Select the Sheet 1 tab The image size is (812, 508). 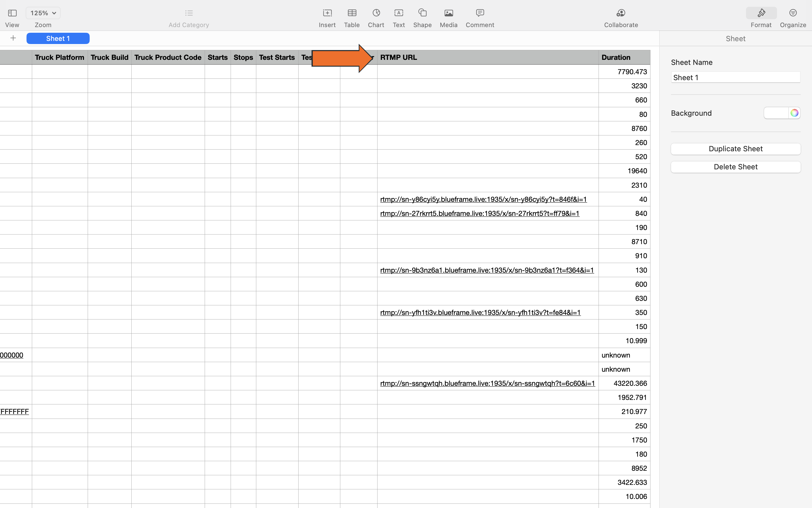click(x=58, y=38)
